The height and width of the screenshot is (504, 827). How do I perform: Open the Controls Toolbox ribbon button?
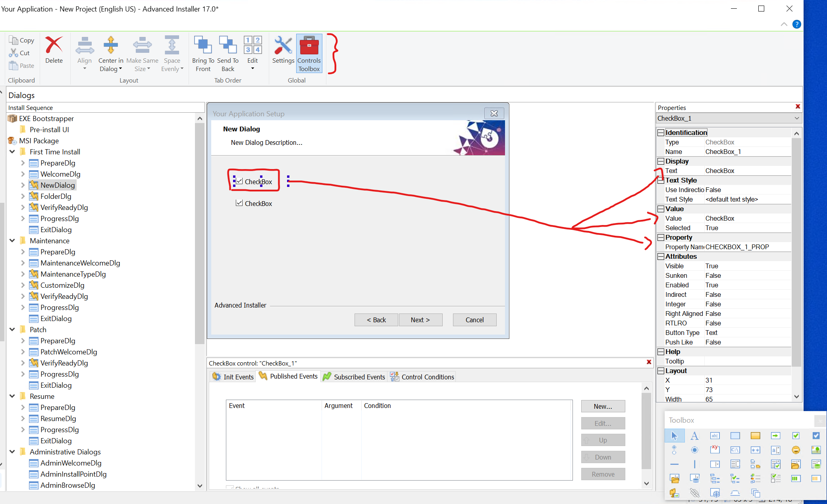coord(309,54)
